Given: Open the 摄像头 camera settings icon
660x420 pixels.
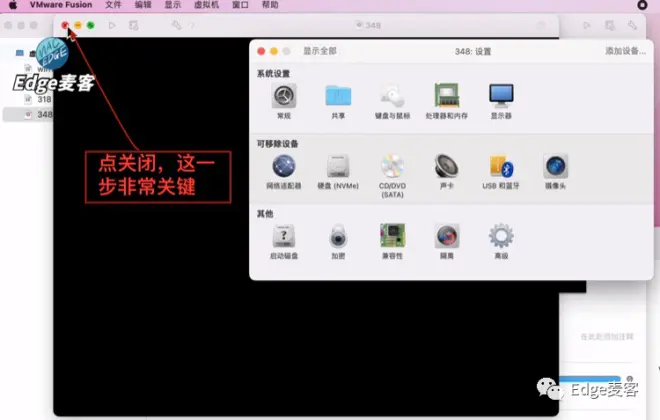Looking at the screenshot, I should pyautogui.click(x=555, y=166).
